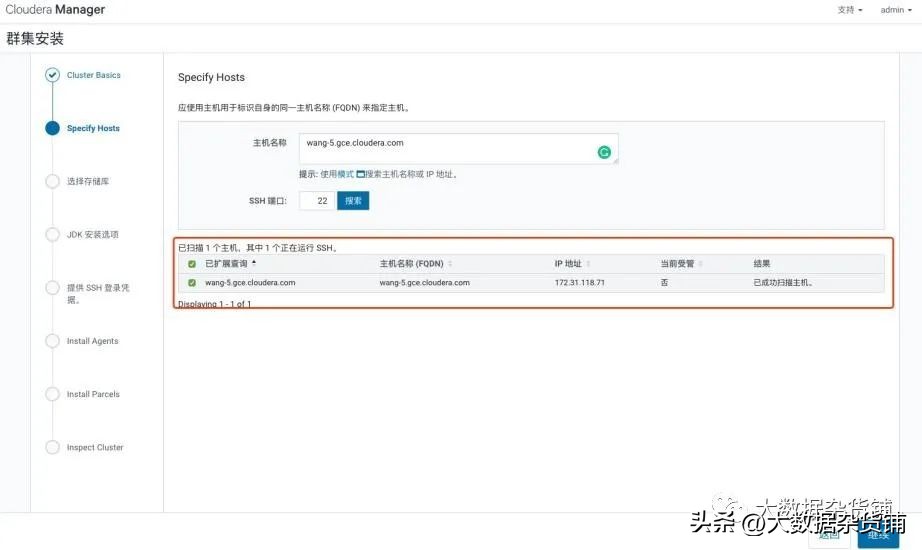Click the IP address 172.31.118.71 cell
The image size is (922, 550).
tap(579, 283)
